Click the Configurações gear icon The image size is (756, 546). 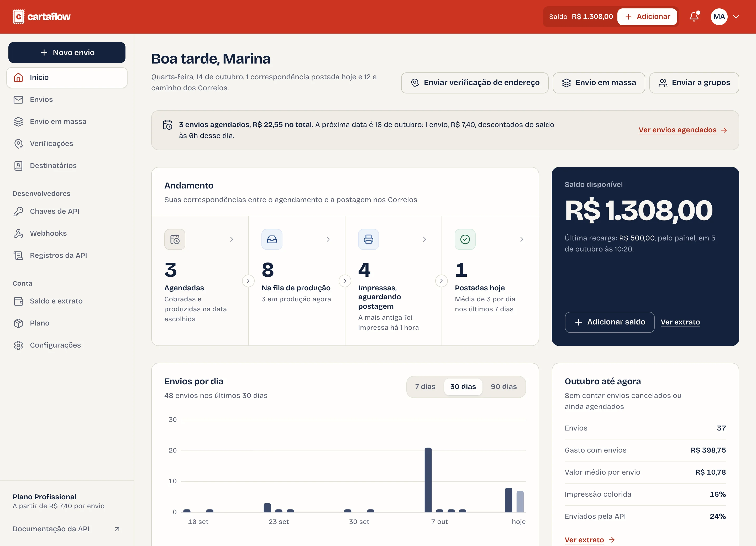pyautogui.click(x=18, y=345)
